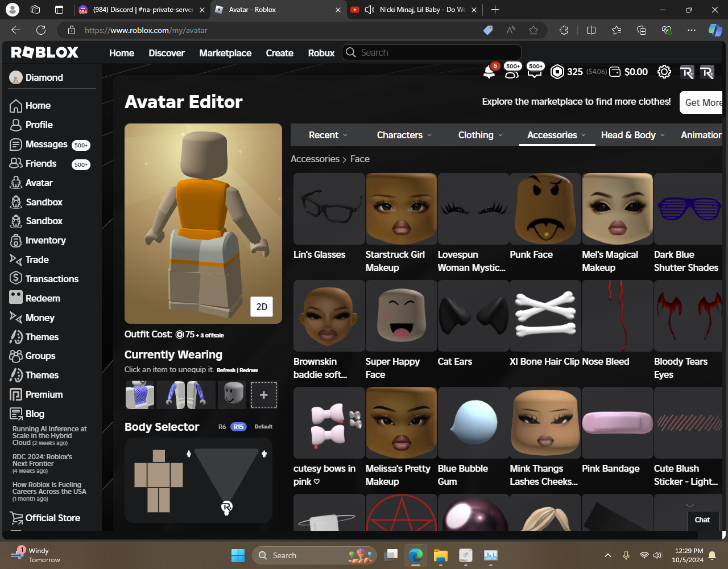Image resolution: width=728 pixels, height=569 pixels.
Task: Click the add item plus slot
Action: click(263, 395)
